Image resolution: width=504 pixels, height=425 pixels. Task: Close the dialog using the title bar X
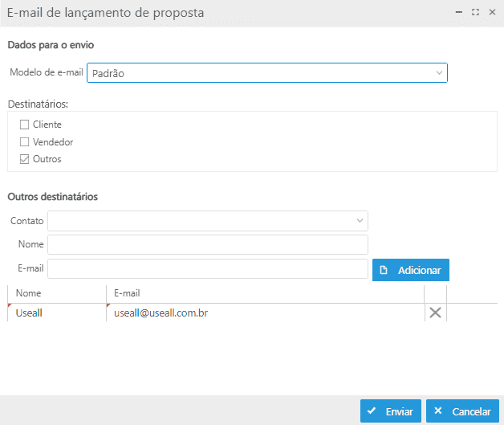tap(492, 12)
